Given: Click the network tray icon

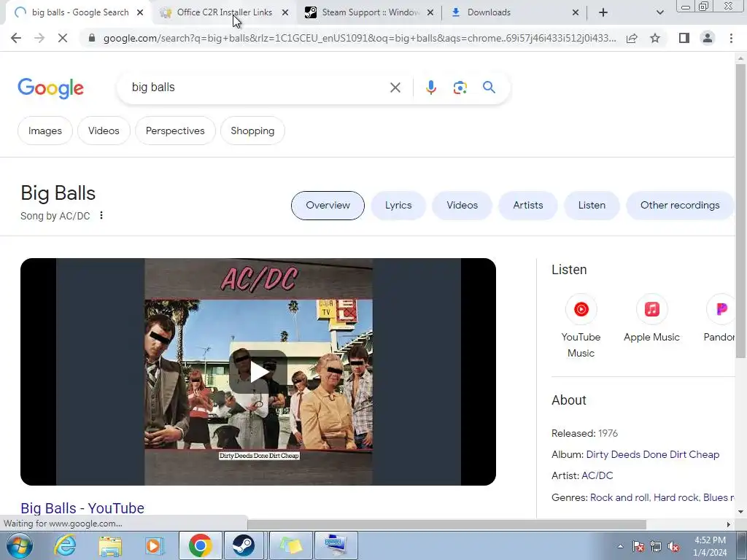Looking at the screenshot, I should pos(656,547).
